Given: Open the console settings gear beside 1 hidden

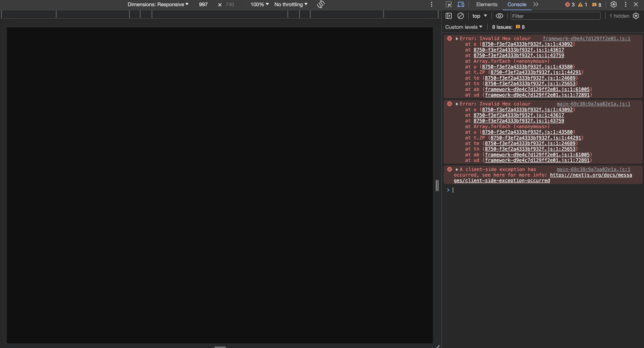Looking at the screenshot, I should pos(636,16).
